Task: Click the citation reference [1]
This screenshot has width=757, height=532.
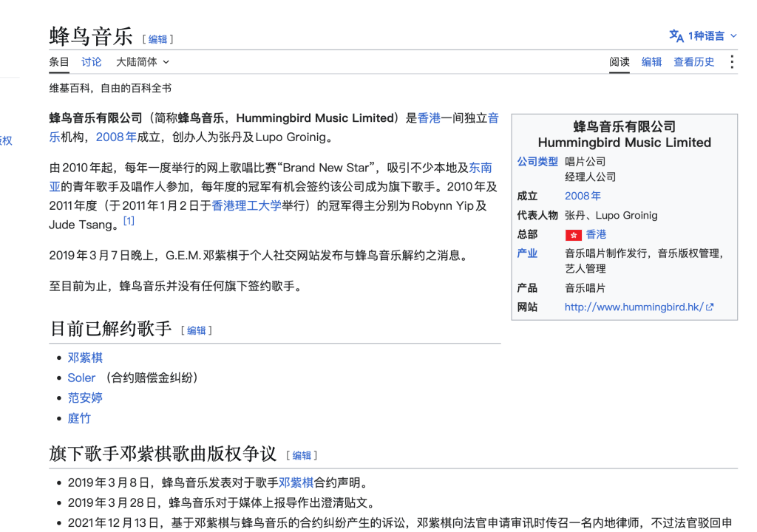Action: (x=129, y=221)
